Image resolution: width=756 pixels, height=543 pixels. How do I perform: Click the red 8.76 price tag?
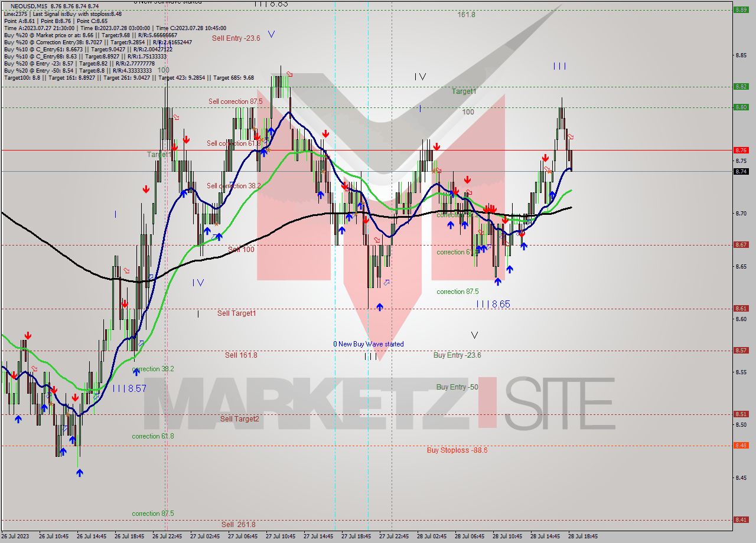(x=741, y=151)
